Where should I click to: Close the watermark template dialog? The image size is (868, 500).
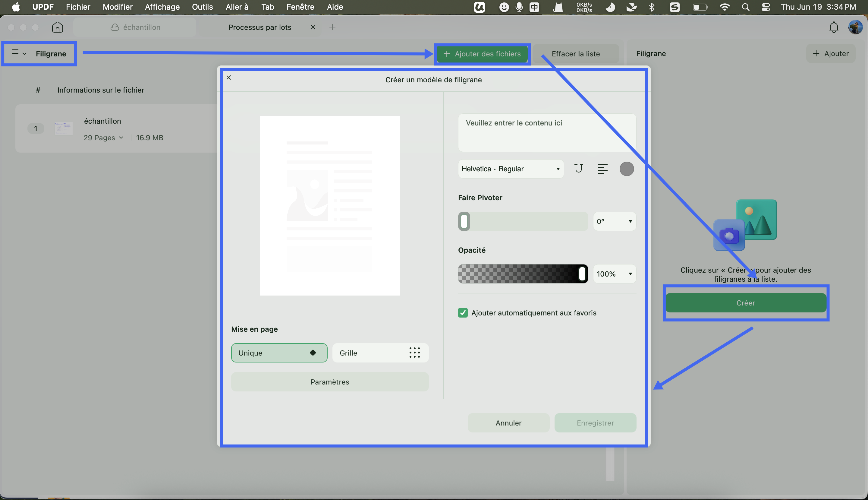229,78
